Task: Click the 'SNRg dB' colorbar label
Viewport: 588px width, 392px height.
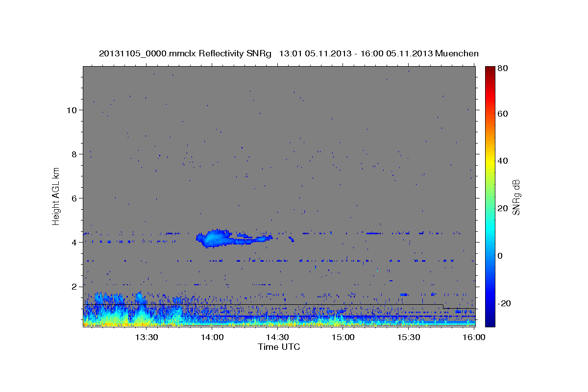Action: [515, 197]
